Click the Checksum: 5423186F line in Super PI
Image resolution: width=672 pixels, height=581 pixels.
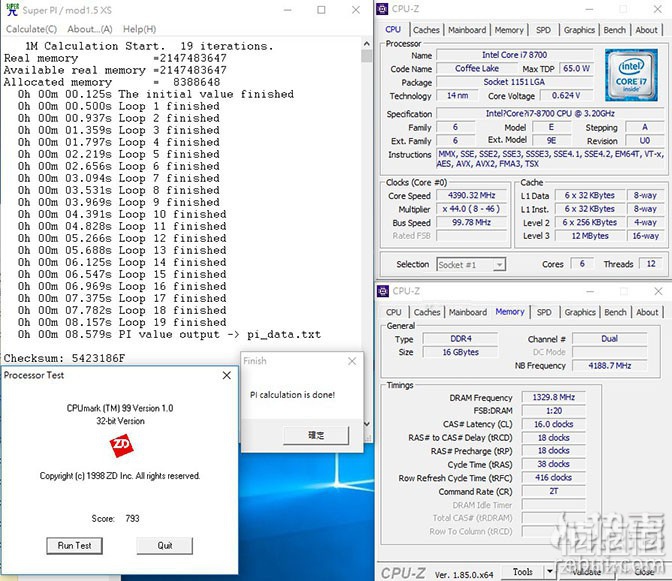pyautogui.click(x=64, y=359)
